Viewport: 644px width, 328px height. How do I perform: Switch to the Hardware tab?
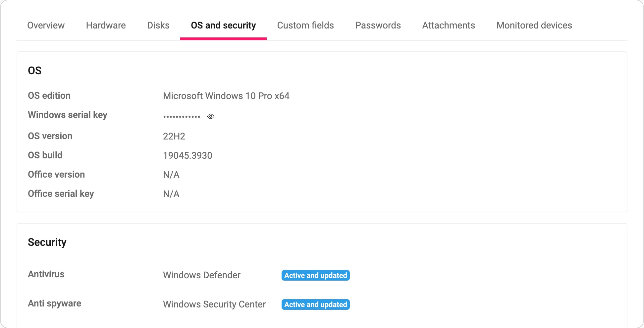pyautogui.click(x=106, y=25)
